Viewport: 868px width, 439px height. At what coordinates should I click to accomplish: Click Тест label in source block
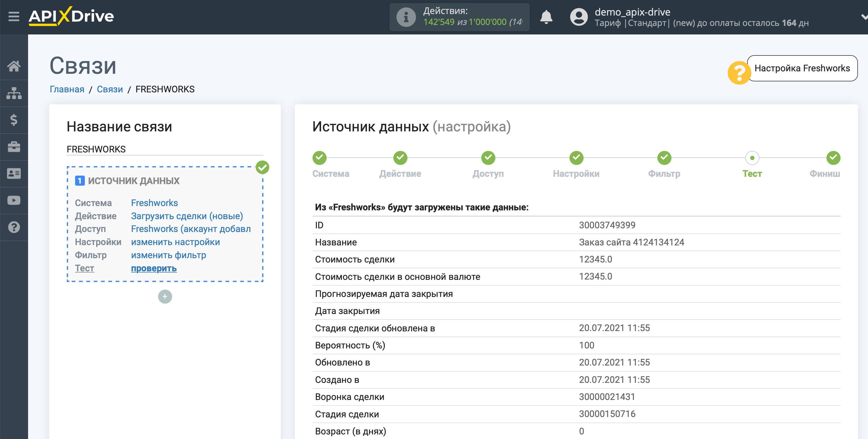[84, 268]
